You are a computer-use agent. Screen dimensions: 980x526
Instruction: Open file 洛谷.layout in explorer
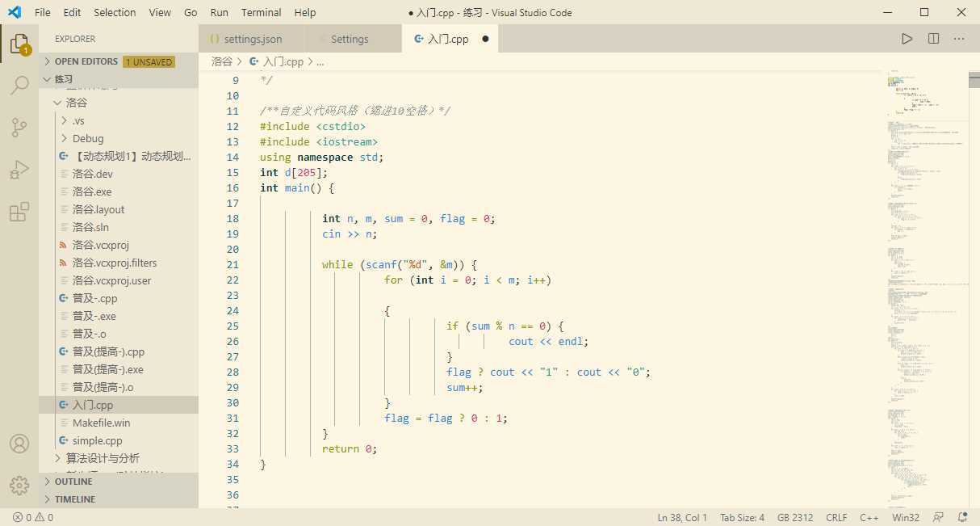tap(119, 209)
